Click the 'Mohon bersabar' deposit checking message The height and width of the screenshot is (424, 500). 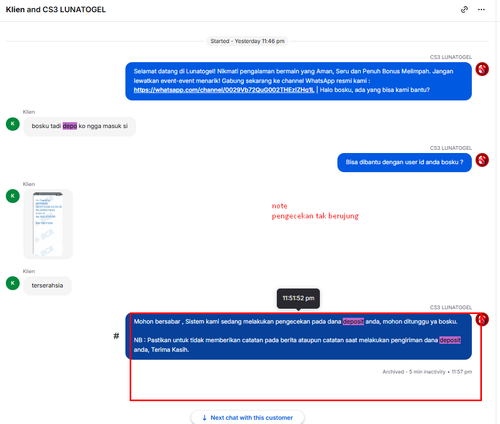[298, 336]
